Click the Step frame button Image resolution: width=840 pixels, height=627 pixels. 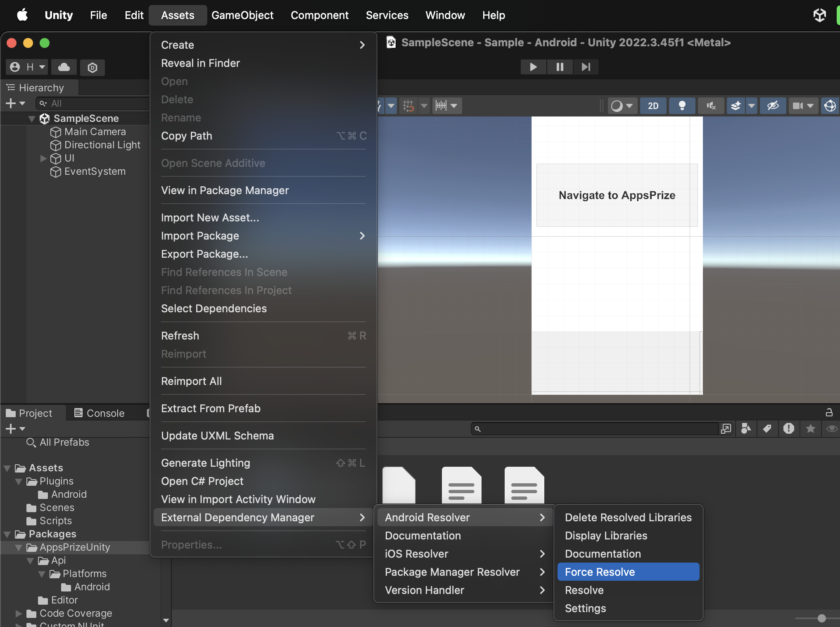tap(586, 67)
